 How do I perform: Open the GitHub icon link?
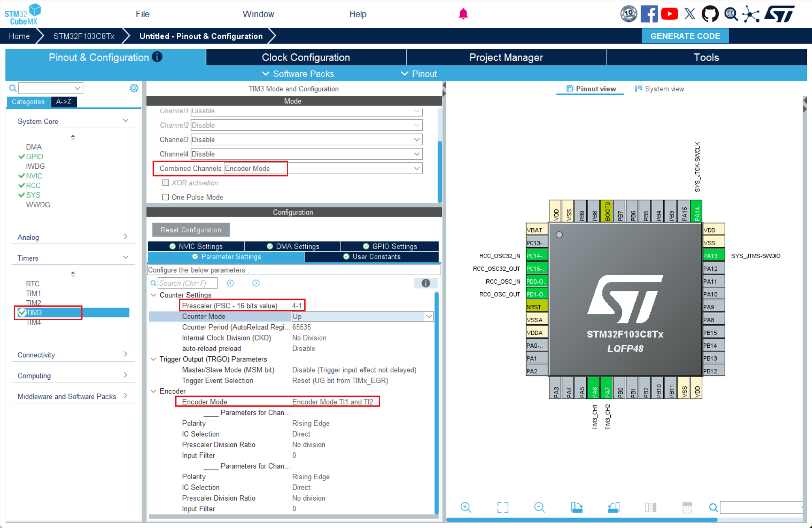[x=710, y=14]
